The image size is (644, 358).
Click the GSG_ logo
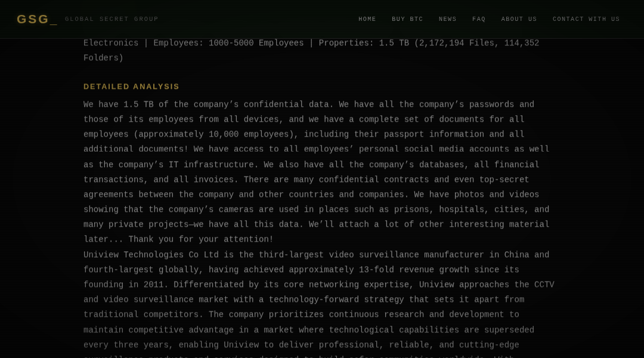coord(37,19)
